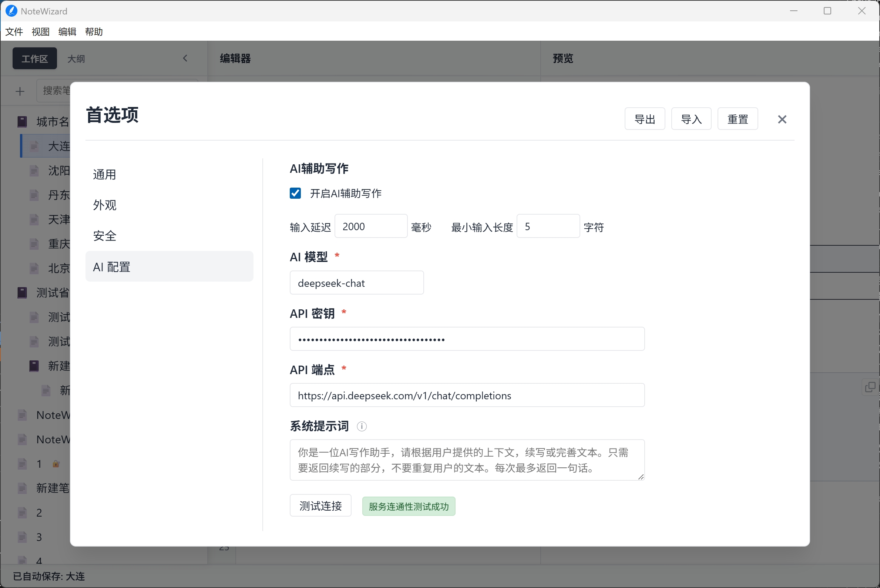Click the lock icon next to note 1
Image resolution: width=880 pixels, height=588 pixels.
(56, 464)
